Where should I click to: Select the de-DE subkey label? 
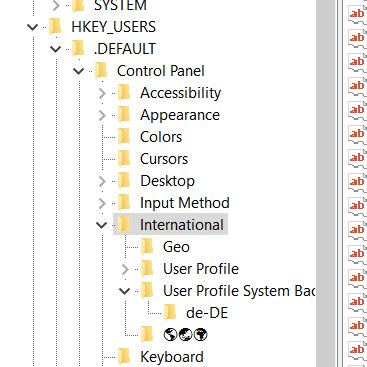point(207,313)
